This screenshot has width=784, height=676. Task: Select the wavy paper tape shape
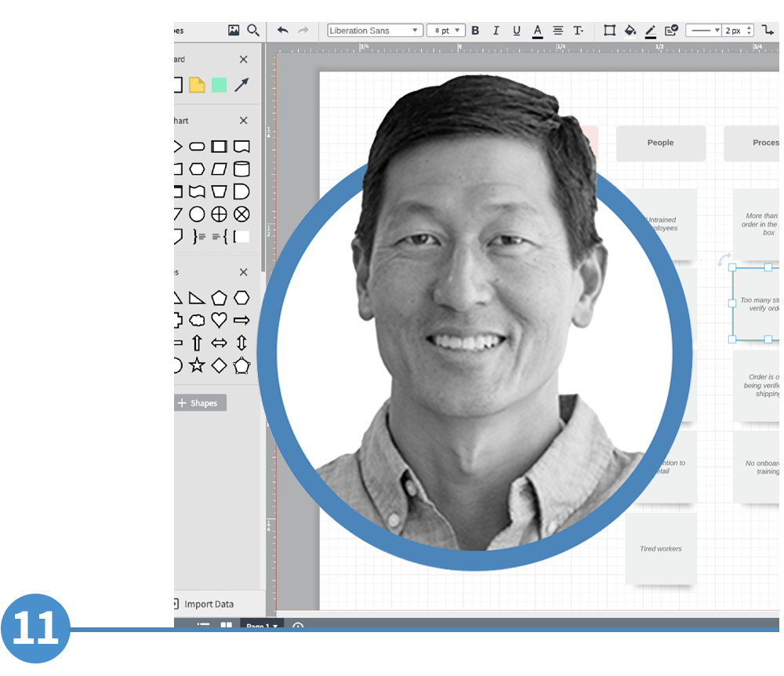(x=197, y=191)
